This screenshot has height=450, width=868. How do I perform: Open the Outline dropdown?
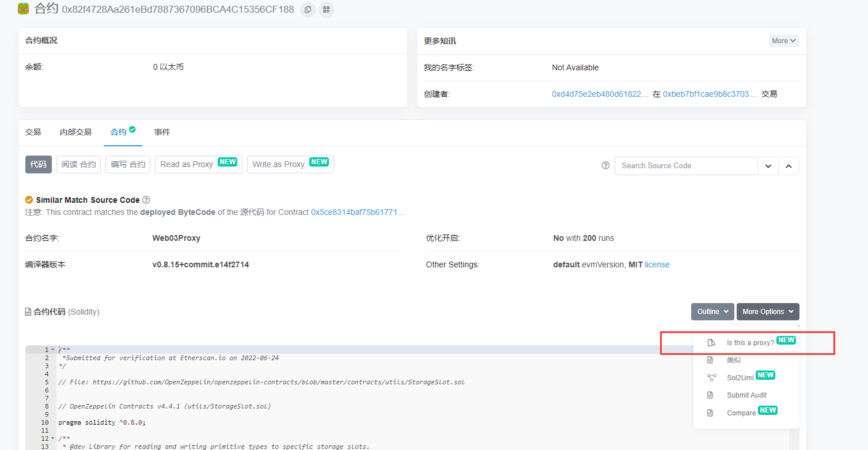tap(712, 311)
